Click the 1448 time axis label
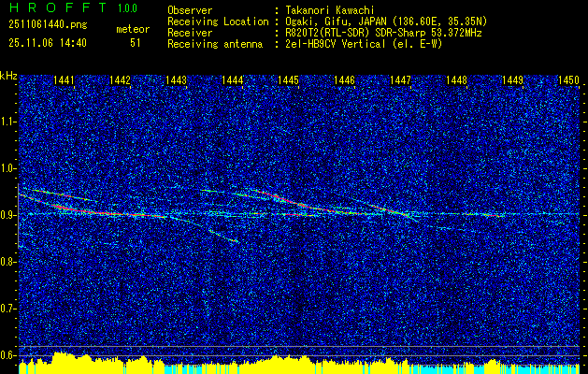The image size is (588, 374). [457, 79]
